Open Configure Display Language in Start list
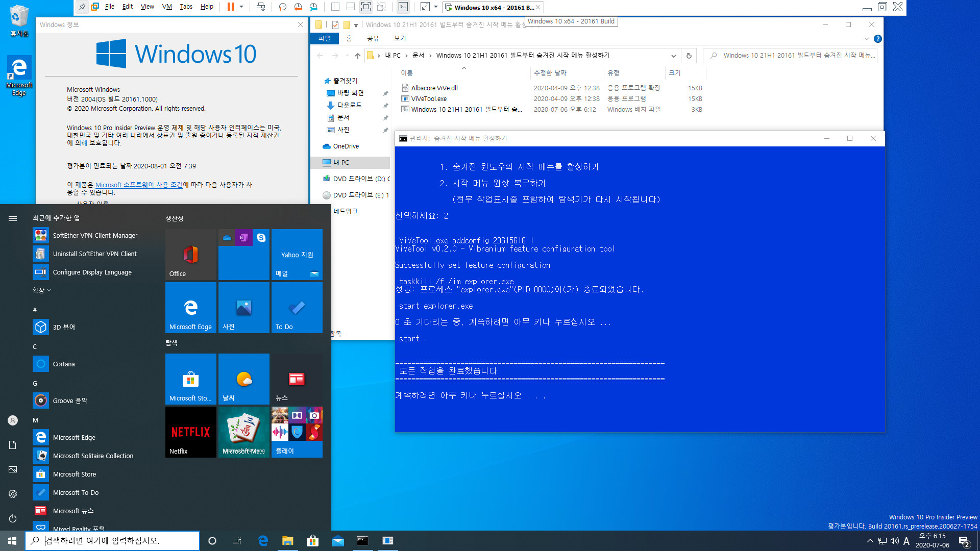980x551 pixels. point(92,272)
